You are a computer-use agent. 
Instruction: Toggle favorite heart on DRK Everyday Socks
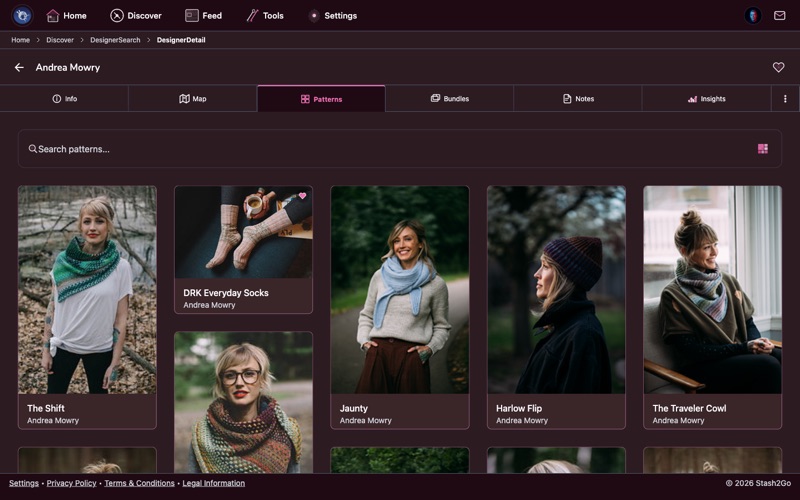point(303,195)
